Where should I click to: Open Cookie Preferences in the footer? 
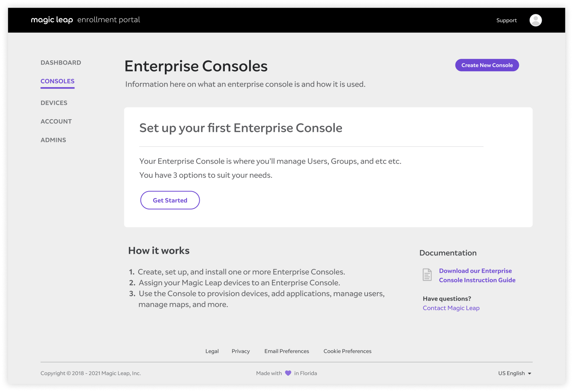pyautogui.click(x=347, y=351)
